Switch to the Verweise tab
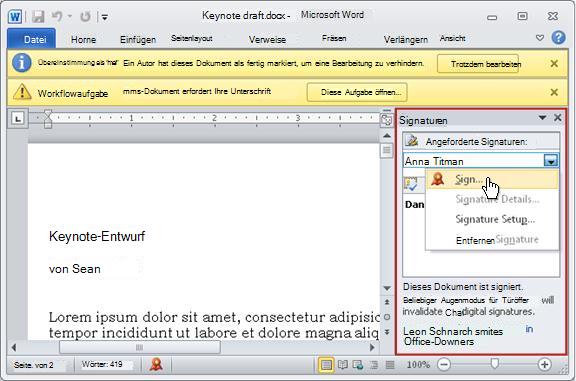The image size is (576, 381). (267, 39)
